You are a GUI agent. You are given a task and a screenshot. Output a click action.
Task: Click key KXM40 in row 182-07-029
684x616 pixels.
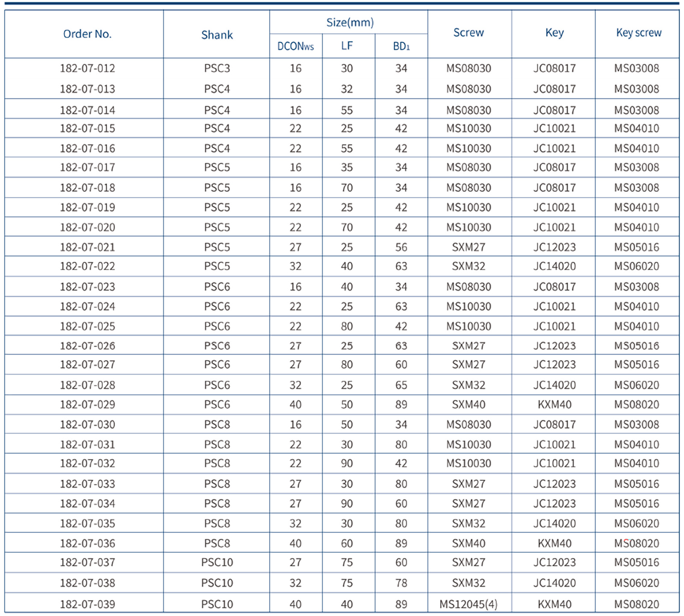tap(554, 405)
